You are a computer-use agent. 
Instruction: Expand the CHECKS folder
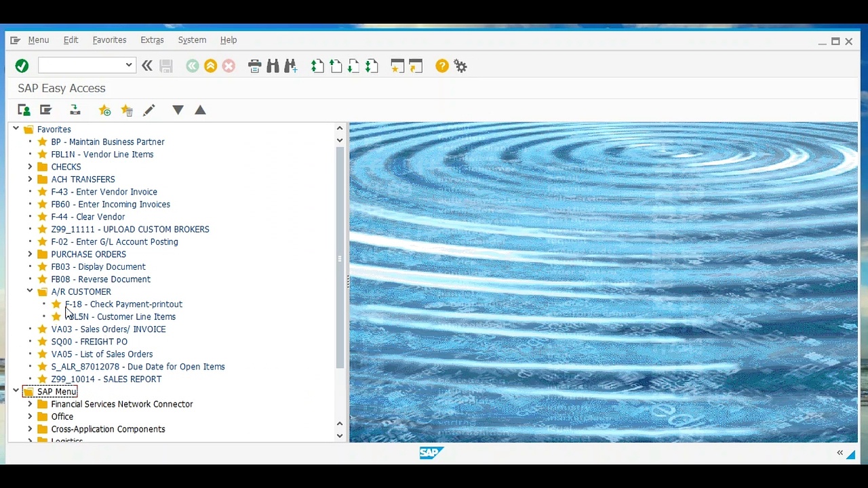30,167
